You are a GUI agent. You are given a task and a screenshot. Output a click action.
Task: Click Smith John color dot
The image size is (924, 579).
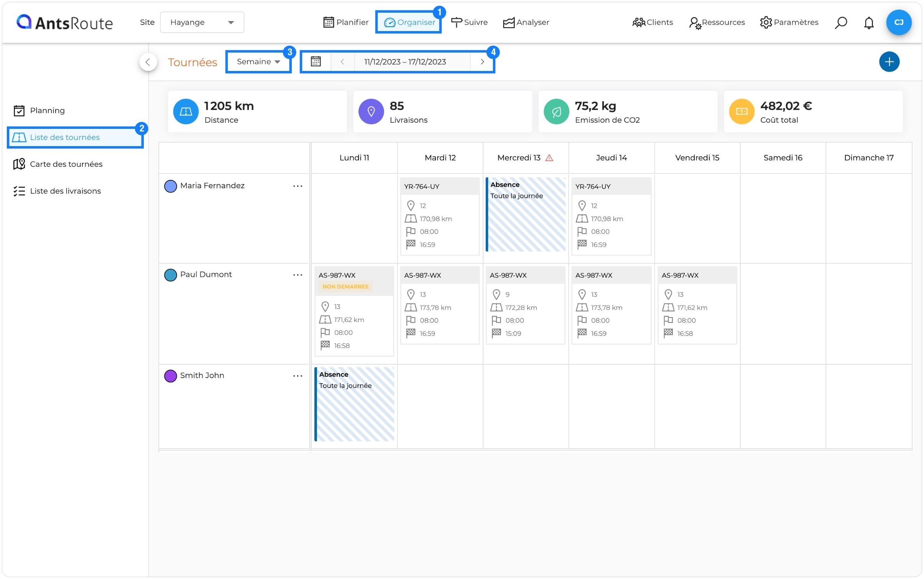pyautogui.click(x=170, y=376)
